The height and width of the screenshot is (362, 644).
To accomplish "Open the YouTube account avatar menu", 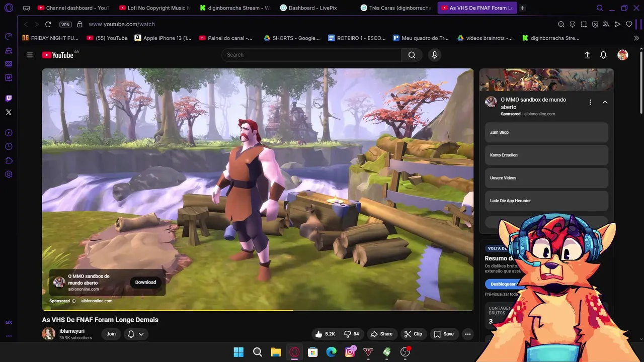I will tap(623, 55).
